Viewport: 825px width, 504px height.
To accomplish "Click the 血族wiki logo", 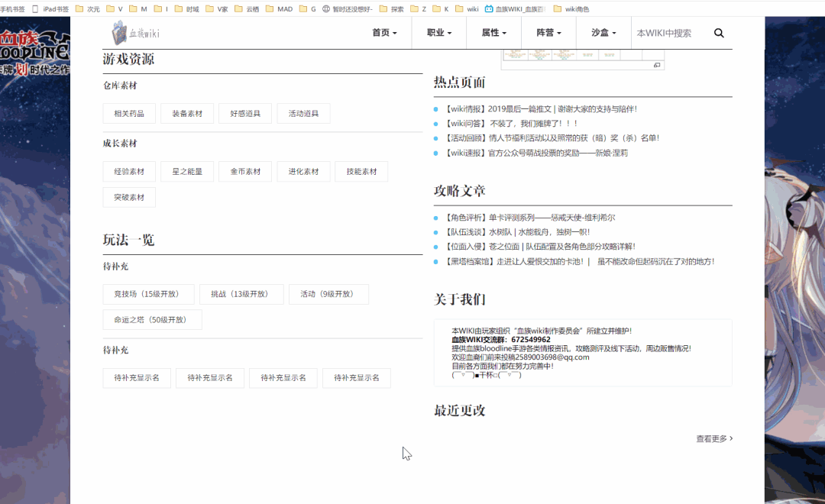I will pyautogui.click(x=136, y=33).
